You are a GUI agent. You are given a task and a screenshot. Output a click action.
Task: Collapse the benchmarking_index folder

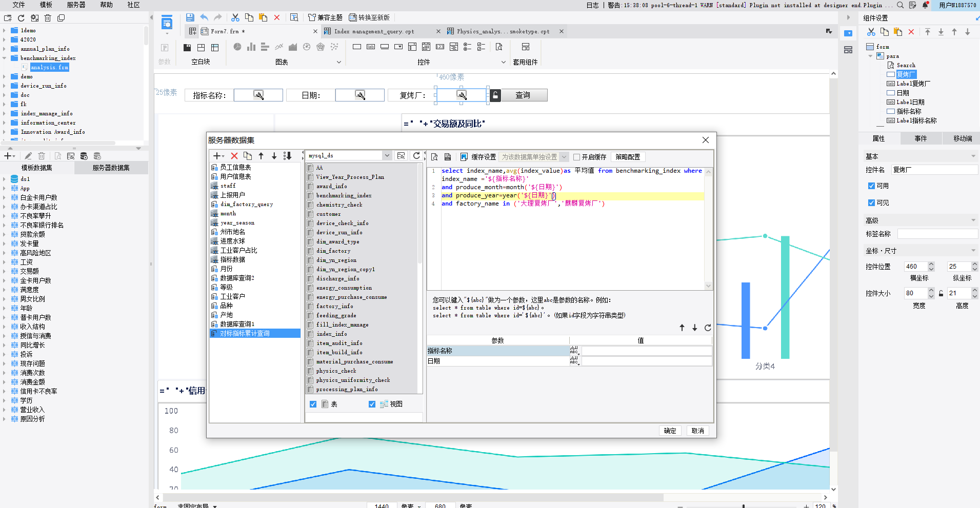pyautogui.click(x=5, y=58)
